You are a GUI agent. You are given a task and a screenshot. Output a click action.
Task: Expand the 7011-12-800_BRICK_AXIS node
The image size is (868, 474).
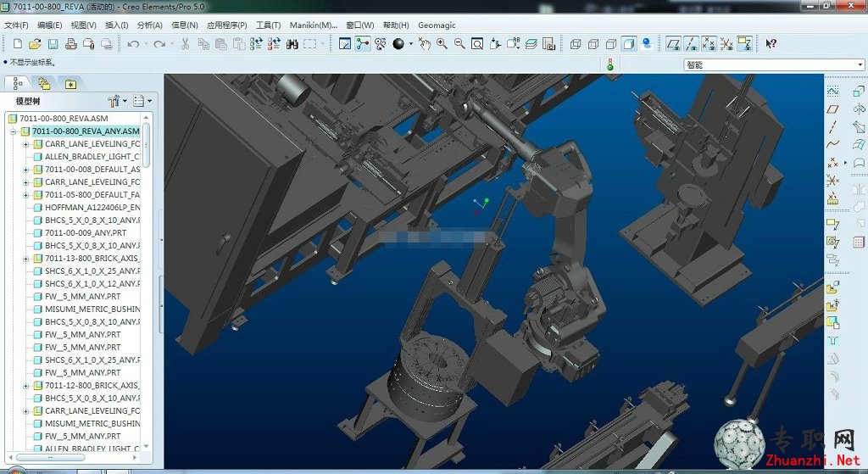[25, 386]
